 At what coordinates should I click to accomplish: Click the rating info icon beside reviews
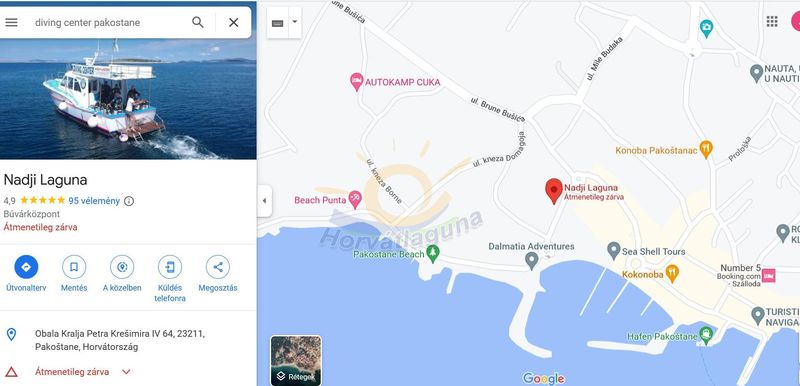129,201
